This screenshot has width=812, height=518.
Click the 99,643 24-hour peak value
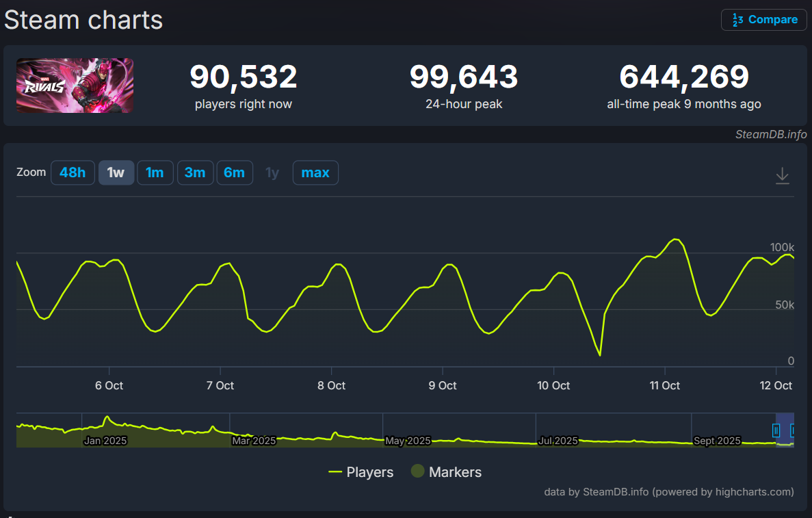tap(464, 77)
